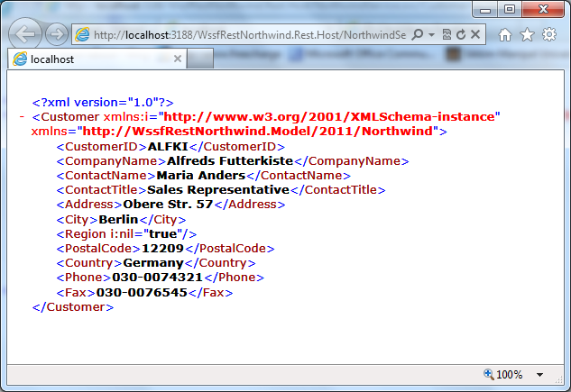Screen dimensions: 571x392
Task: Open the Tools gear menu
Action: point(549,34)
